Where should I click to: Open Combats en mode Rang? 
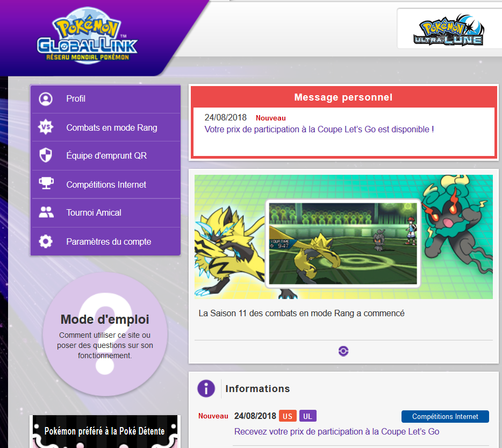pos(106,127)
